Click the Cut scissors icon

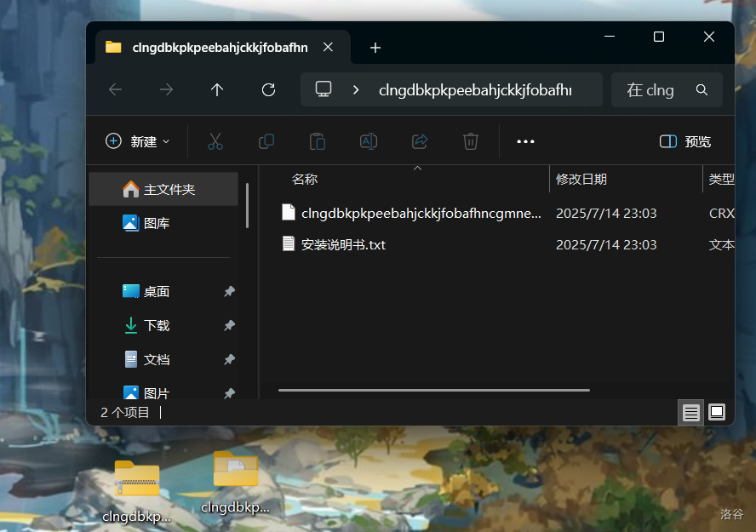[x=215, y=141]
